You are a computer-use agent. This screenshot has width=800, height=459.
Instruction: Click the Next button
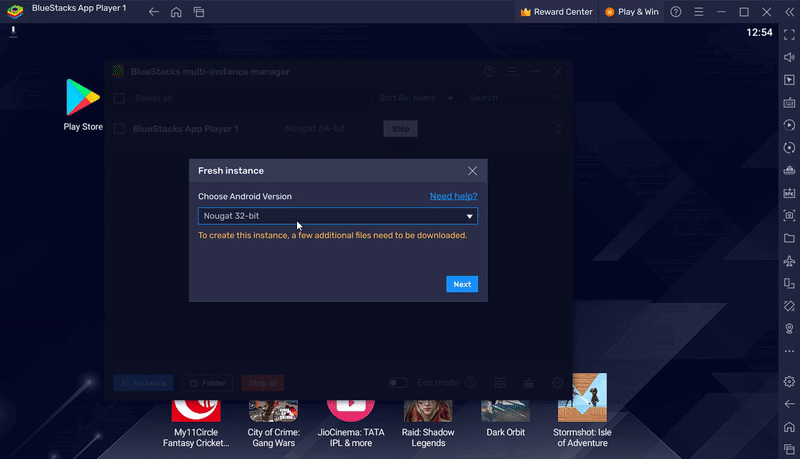coord(462,284)
